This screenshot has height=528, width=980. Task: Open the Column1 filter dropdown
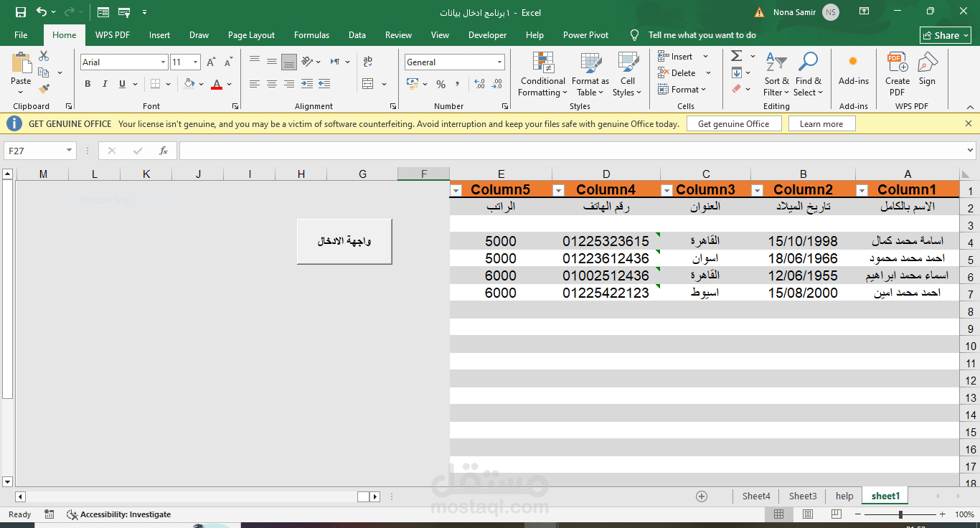862,190
